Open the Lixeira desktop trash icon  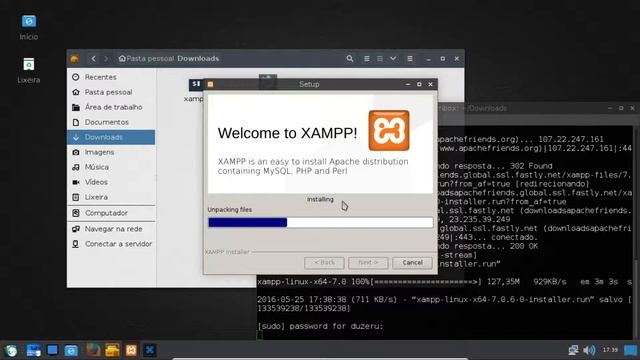point(29,70)
